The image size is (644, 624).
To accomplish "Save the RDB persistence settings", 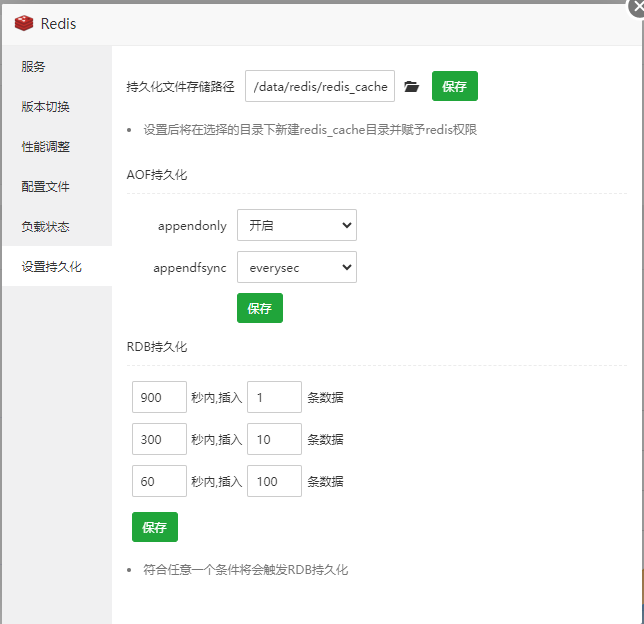I will pyautogui.click(x=155, y=527).
